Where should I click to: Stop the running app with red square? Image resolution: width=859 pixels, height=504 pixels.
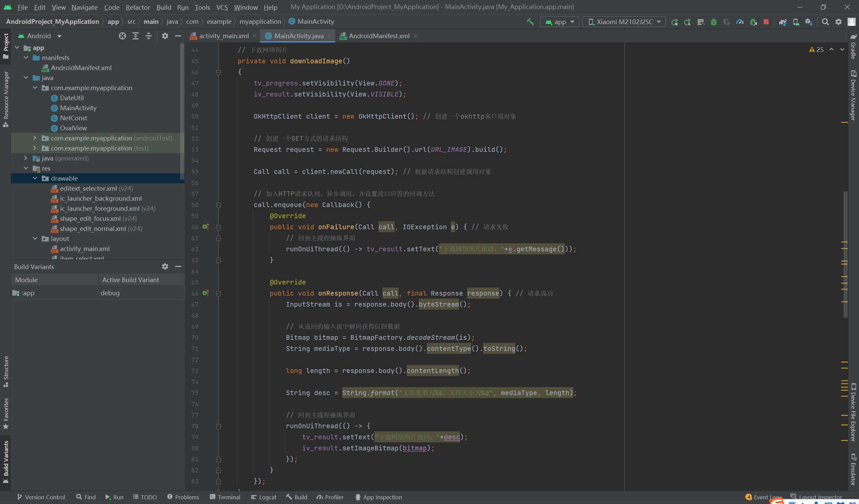coord(766,22)
